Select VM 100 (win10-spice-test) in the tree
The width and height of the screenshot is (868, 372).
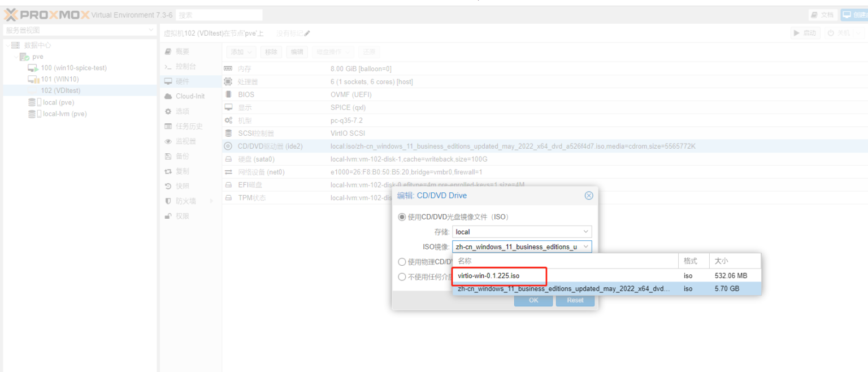click(73, 68)
